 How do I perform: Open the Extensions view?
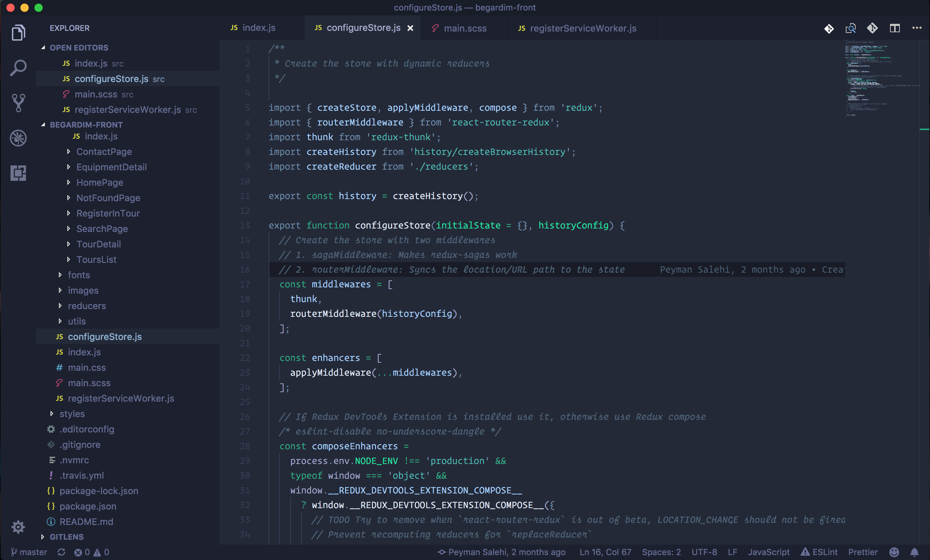coord(18,173)
